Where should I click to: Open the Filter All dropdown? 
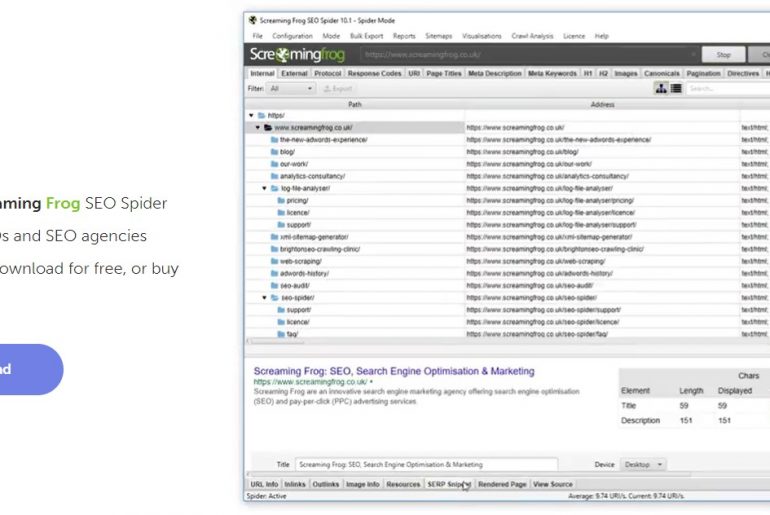point(291,89)
